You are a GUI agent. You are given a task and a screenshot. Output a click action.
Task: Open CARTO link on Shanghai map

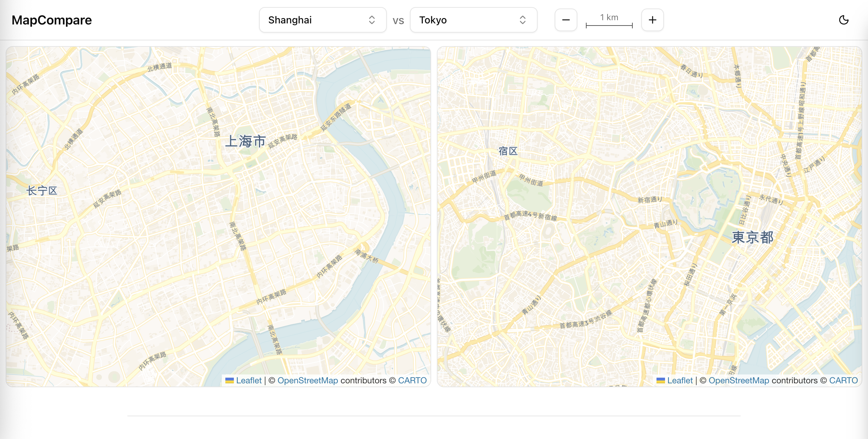click(412, 380)
